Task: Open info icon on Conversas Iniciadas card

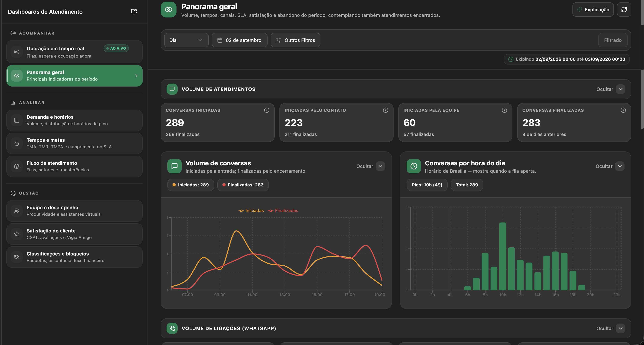Action: click(267, 110)
